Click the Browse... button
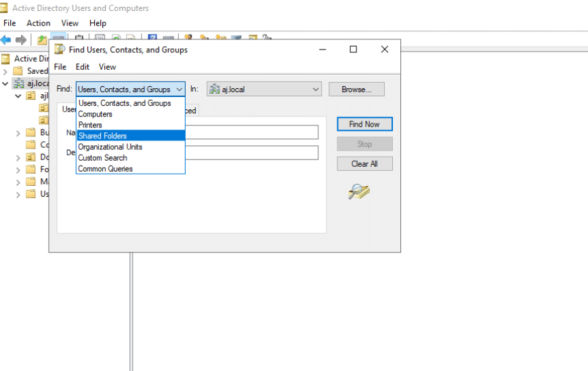 pyautogui.click(x=356, y=90)
